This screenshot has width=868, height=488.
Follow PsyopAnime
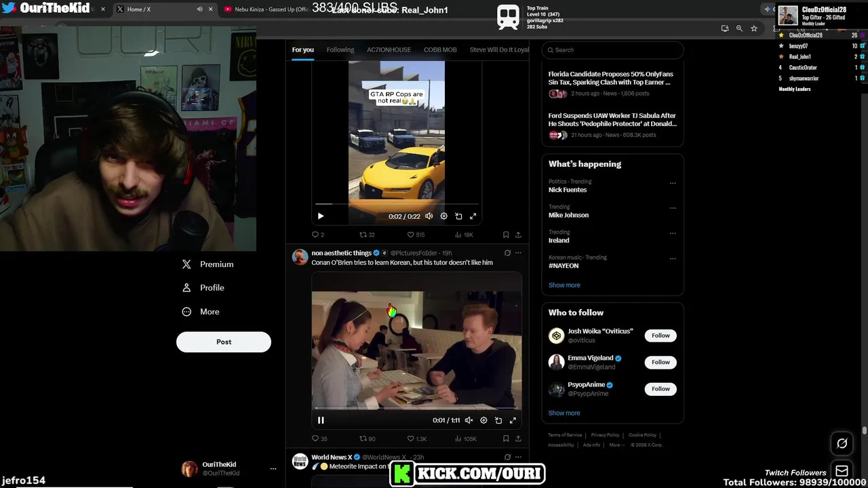(x=660, y=389)
